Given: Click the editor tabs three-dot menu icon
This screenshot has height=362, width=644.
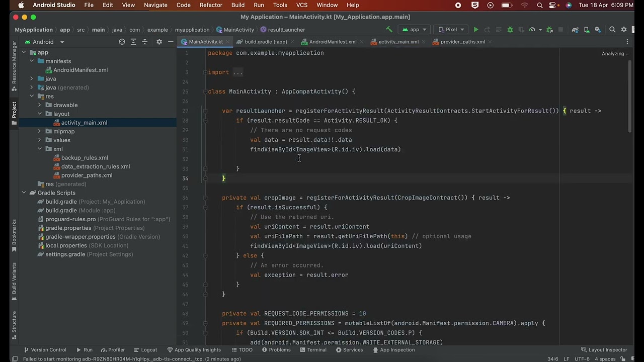Looking at the screenshot, I should point(627,42).
